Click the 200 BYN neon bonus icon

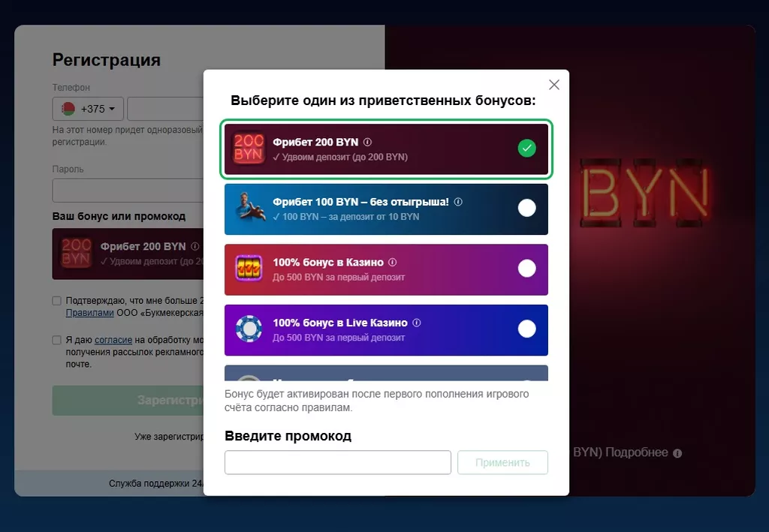[x=248, y=149]
